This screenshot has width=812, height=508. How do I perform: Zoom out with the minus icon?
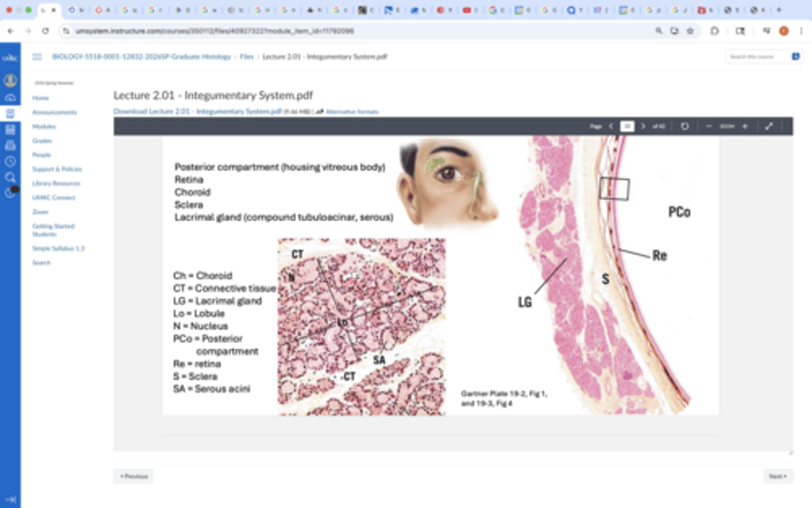pos(709,126)
